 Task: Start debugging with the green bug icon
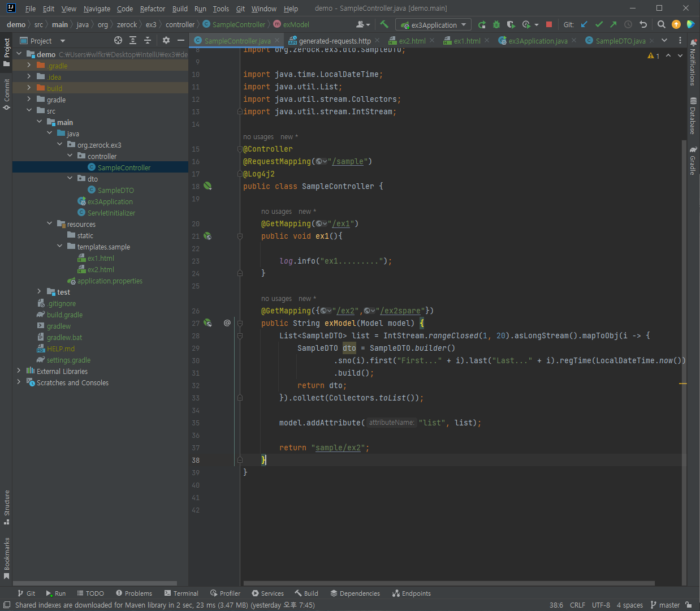[x=496, y=24]
